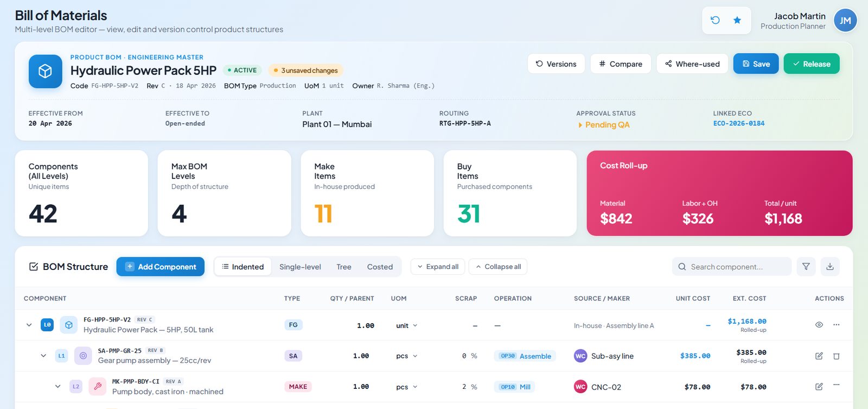868x409 pixels.
Task: Edit the MK-PMP-BDY-CI row
Action: (819, 387)
